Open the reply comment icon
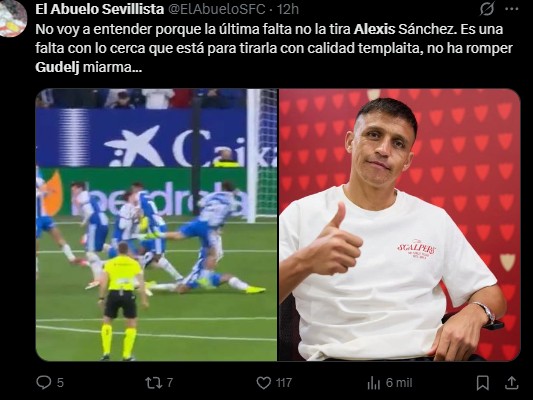 (x=44, y=382)
